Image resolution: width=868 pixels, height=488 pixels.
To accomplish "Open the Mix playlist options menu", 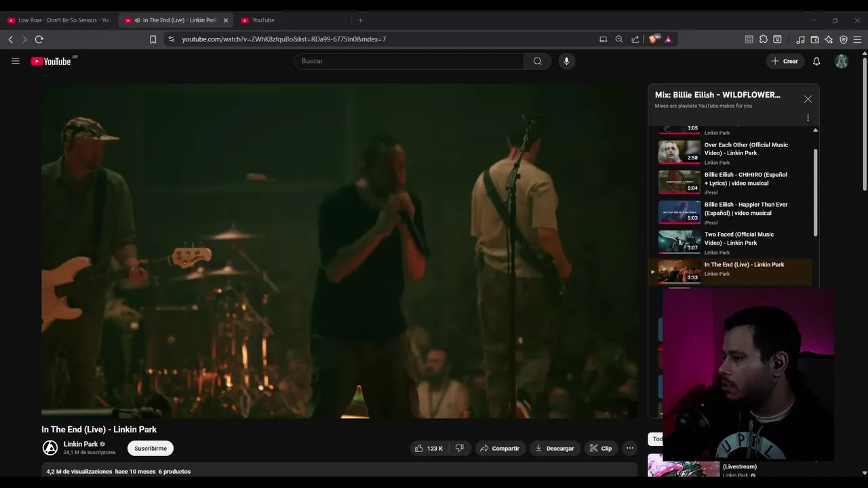I will coord(808,118).
